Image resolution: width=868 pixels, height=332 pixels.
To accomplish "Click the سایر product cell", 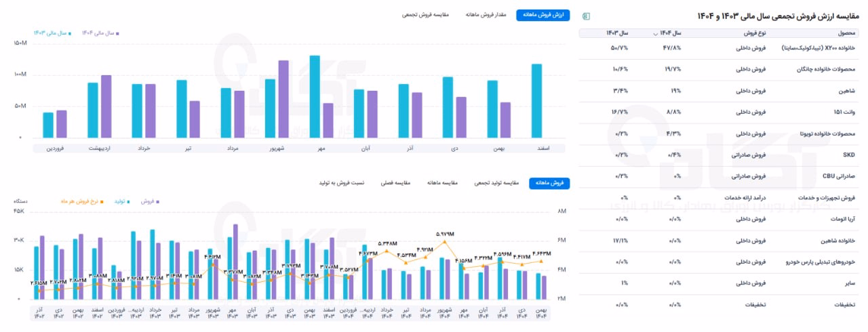I will click(x=850, y=283).
